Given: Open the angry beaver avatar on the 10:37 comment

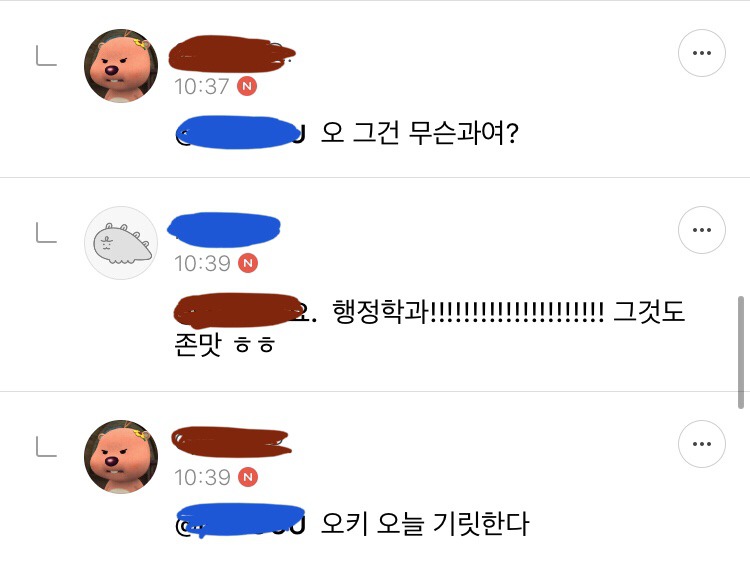Looking at the screenshot, I should pyautogui.click(x=121, y=66).
